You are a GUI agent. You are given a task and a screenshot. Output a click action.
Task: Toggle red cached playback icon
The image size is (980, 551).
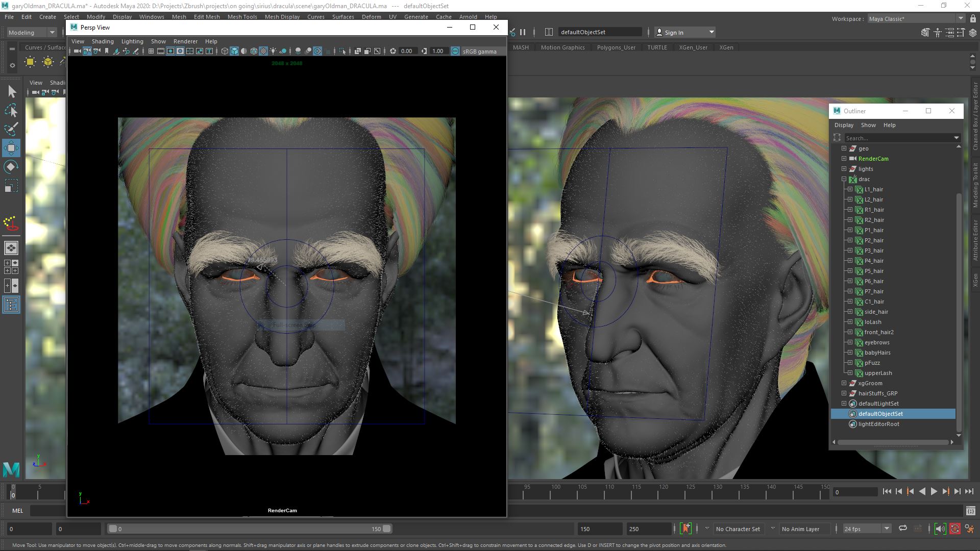(x=954, y=529)
